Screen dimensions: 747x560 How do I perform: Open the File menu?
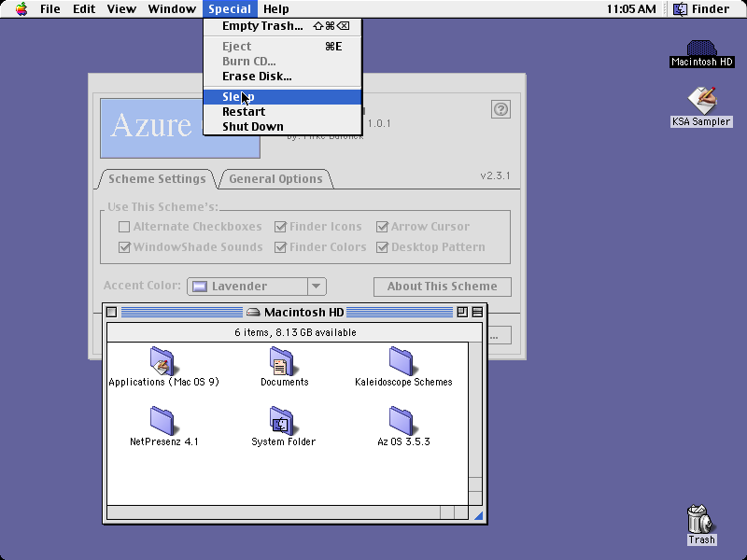(x=50, y=9)
